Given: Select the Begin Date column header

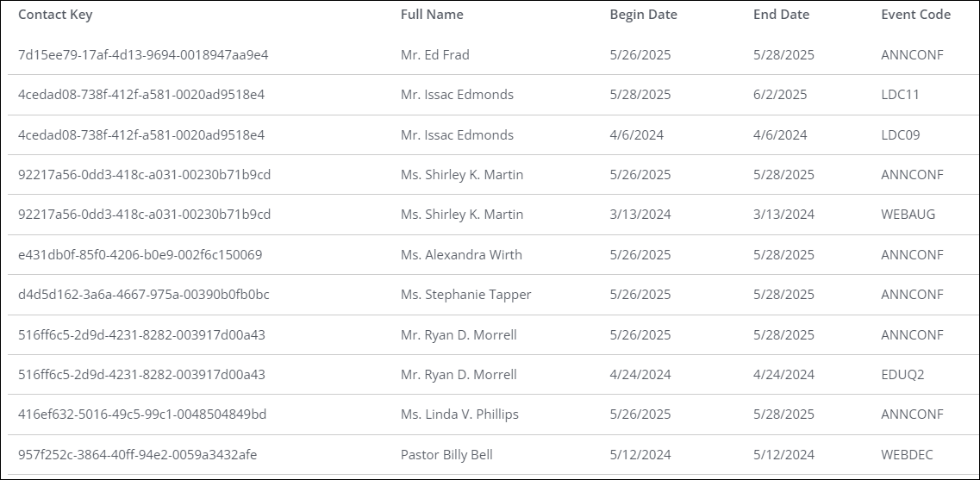Looking at the screenshot, I should tap(643, 15).
